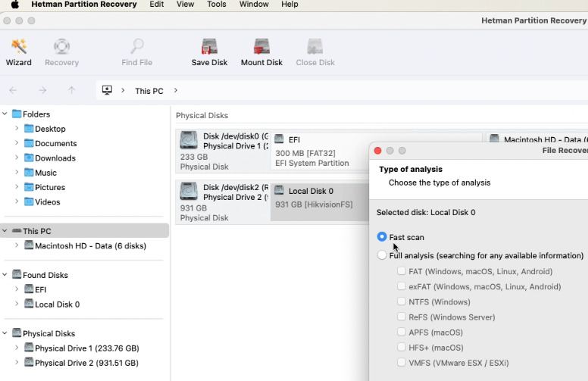Select Disk /dev/disk2 drive icon
The height and width of the screenshot is (381, 588).
tap(189, 192)
